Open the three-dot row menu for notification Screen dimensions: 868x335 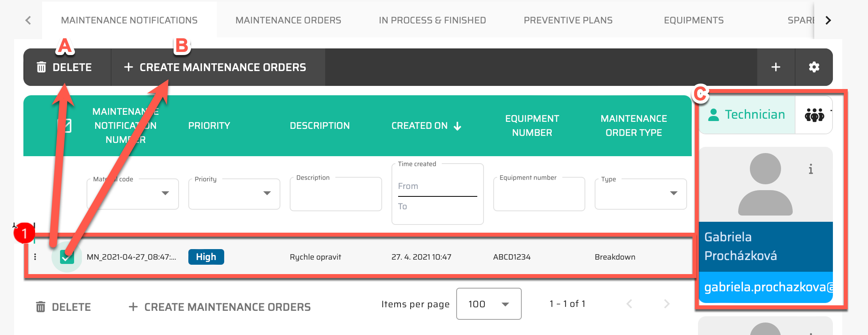(x=35, y=257)
